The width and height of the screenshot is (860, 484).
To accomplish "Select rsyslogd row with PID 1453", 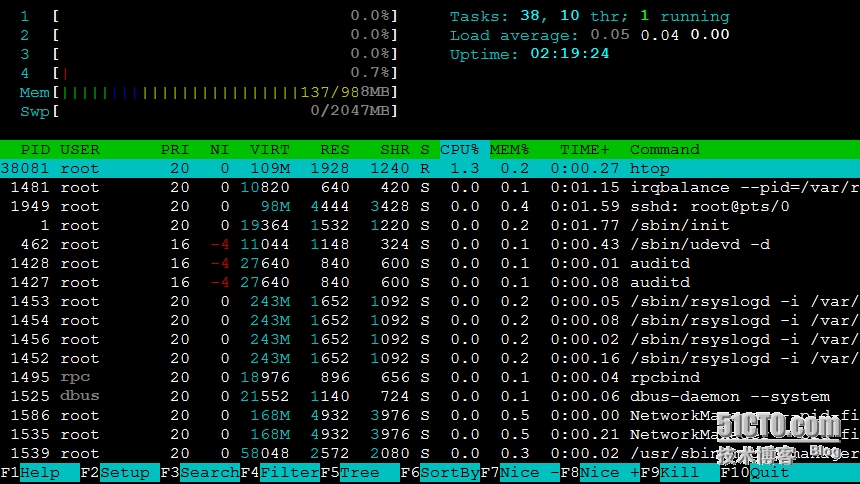I will (x=430, y=301).
